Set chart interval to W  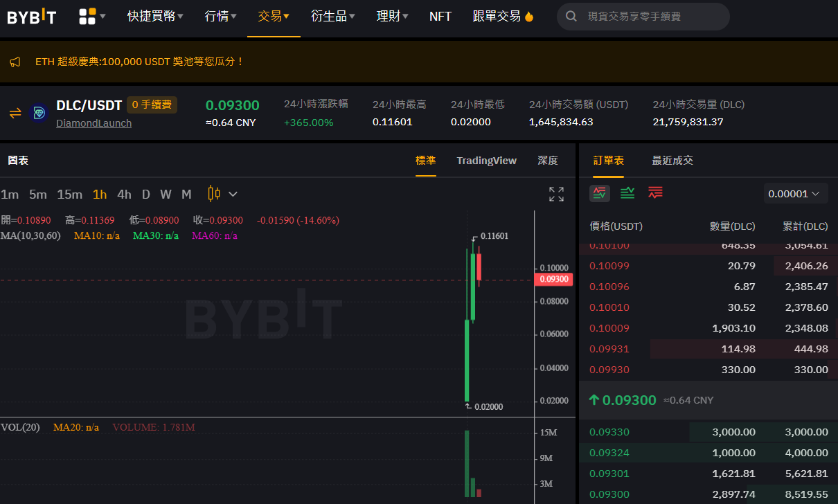pyautogui.click(x=166, y=195)
